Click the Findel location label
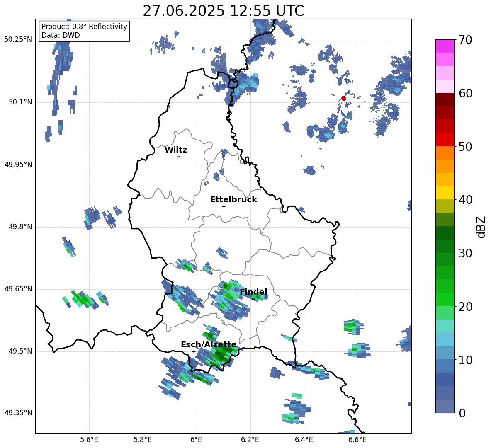Screen dimensions: 491x448 253,292
